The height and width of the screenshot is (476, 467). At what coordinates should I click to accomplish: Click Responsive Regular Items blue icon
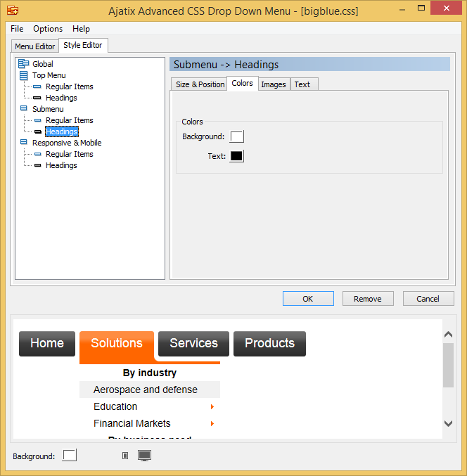38,154
